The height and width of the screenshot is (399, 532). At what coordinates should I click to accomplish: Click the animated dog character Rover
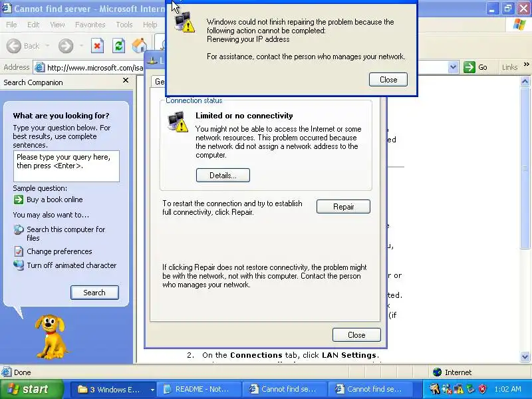51,336
